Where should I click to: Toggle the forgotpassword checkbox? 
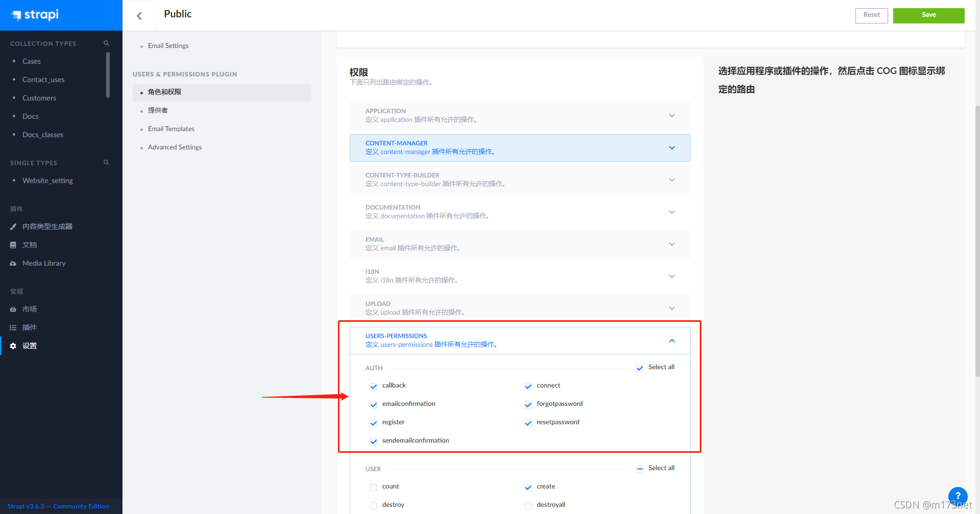pyautogui.click(x=528, y=404)
